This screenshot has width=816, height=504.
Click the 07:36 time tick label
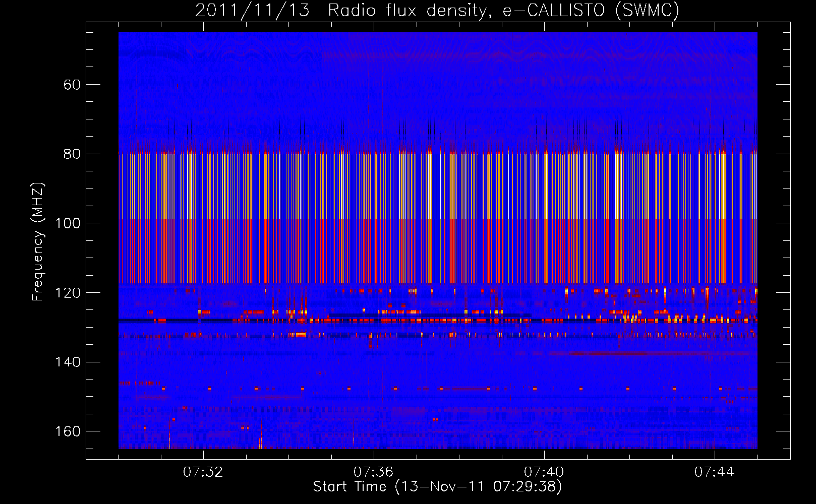[373, 472]
